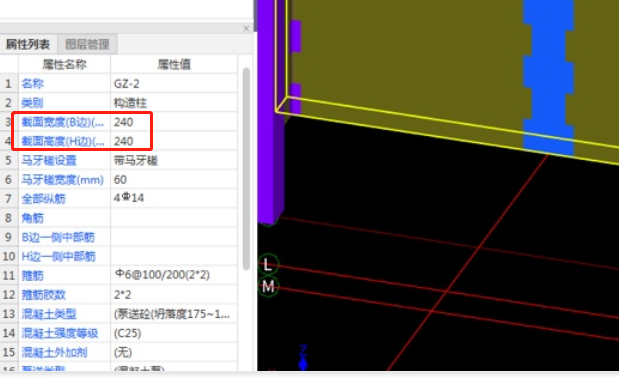Close the property panel with the X icon
This screenshot has height=377, width=619.
point(246,28)
